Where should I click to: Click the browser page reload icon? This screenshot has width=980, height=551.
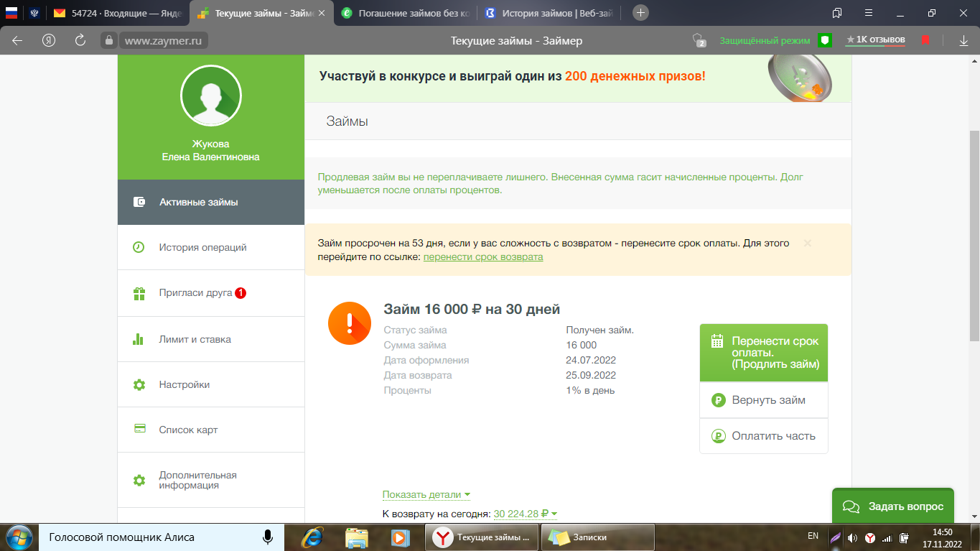click(80, 40)
